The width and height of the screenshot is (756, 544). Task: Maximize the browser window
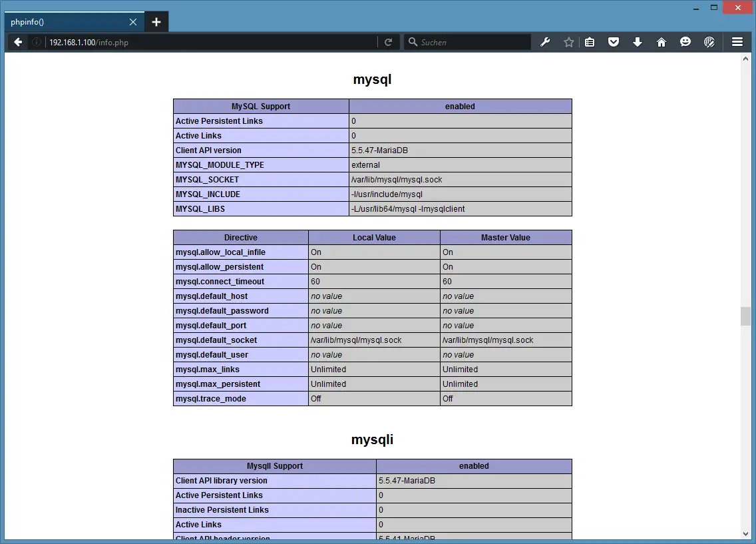714,7
